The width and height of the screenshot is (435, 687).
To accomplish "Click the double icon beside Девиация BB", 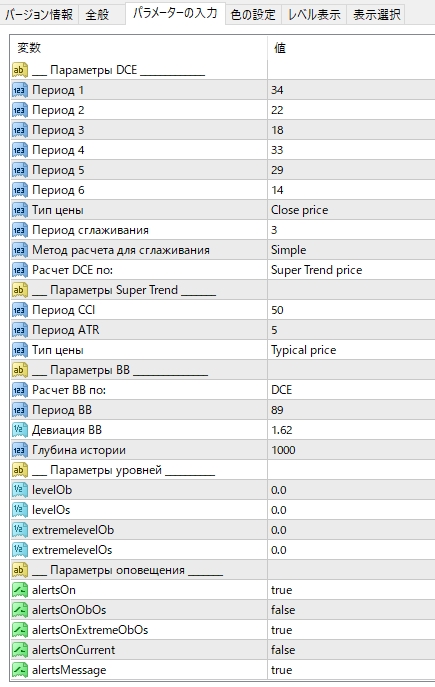I will coord(20,430).
